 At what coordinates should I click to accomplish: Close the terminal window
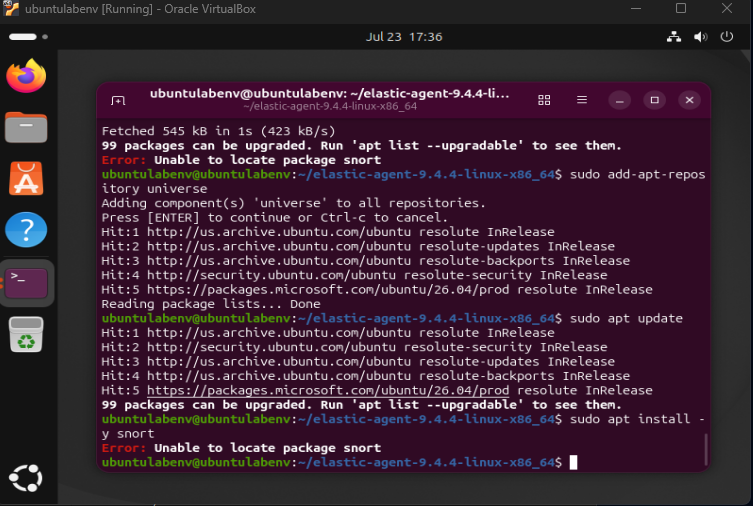point(690,100)
